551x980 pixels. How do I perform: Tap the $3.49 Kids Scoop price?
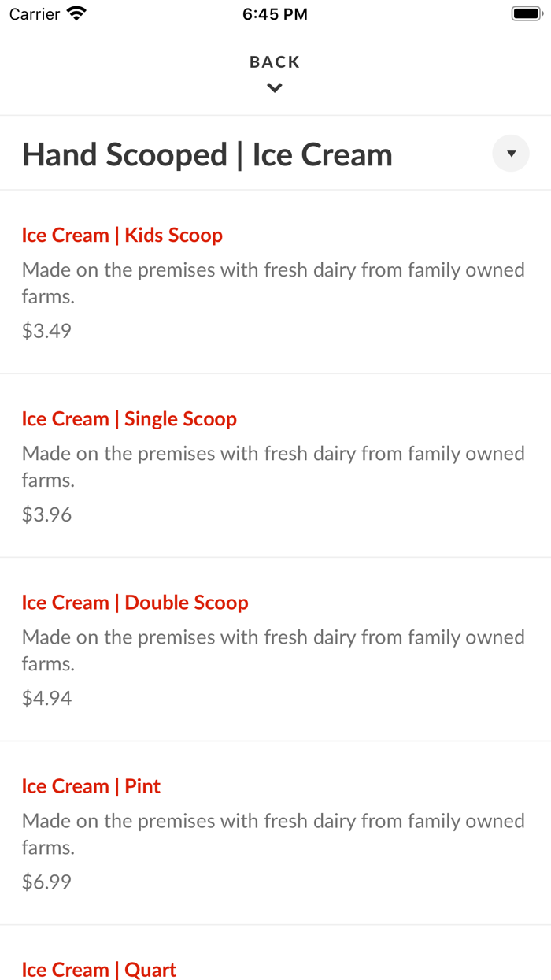(46, 330)
